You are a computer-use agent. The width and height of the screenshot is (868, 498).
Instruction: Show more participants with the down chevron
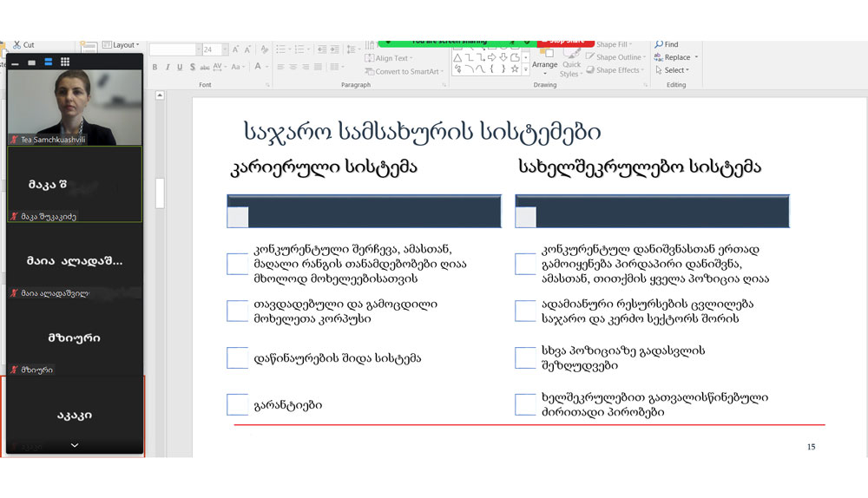75,445
